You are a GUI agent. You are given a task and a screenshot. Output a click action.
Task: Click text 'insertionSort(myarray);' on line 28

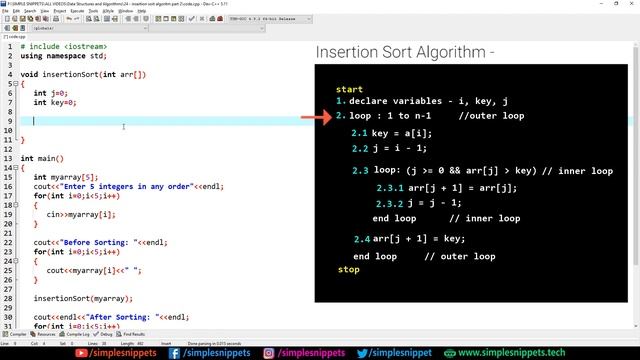coord(83,299)
